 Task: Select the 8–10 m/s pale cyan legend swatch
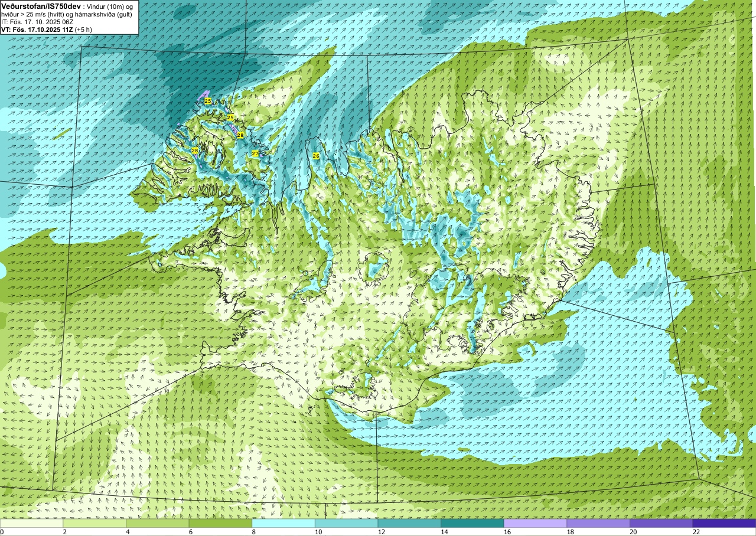(283, 523)
